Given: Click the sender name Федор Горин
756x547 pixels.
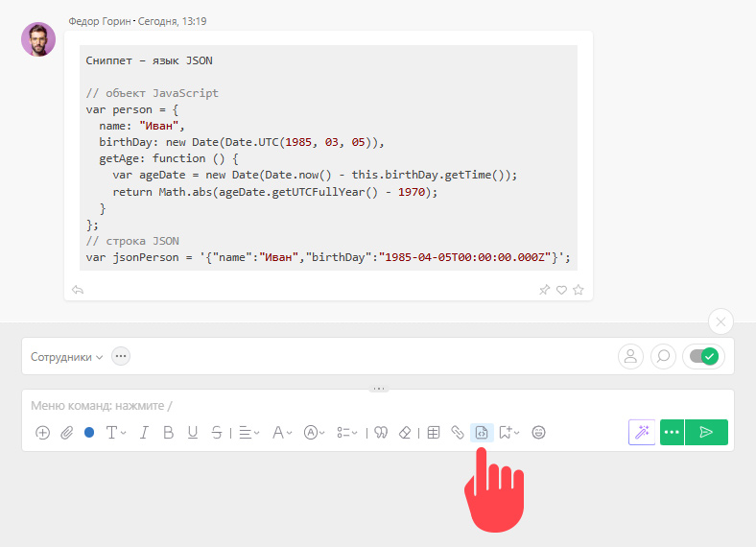Looking at the screenshot, I should tap(100, 21).
